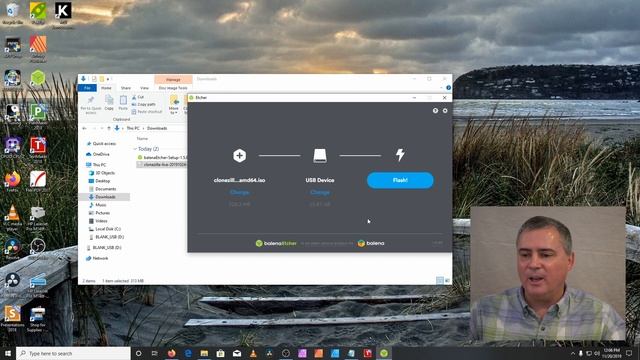This screenshot has width=640, height=360.
Task: Open Etcher help question mark icon
Action: coord(435,111)
